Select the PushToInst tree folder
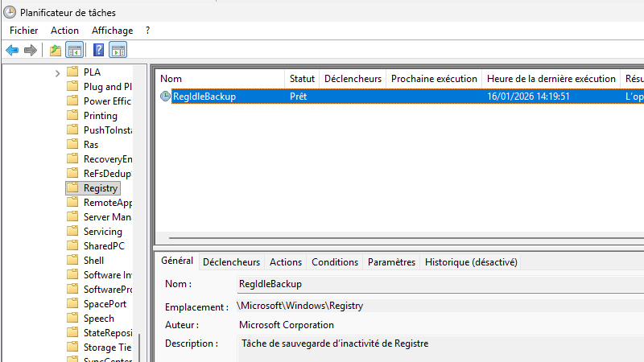This screenshot has height=362, width=644. coord(108,130)
